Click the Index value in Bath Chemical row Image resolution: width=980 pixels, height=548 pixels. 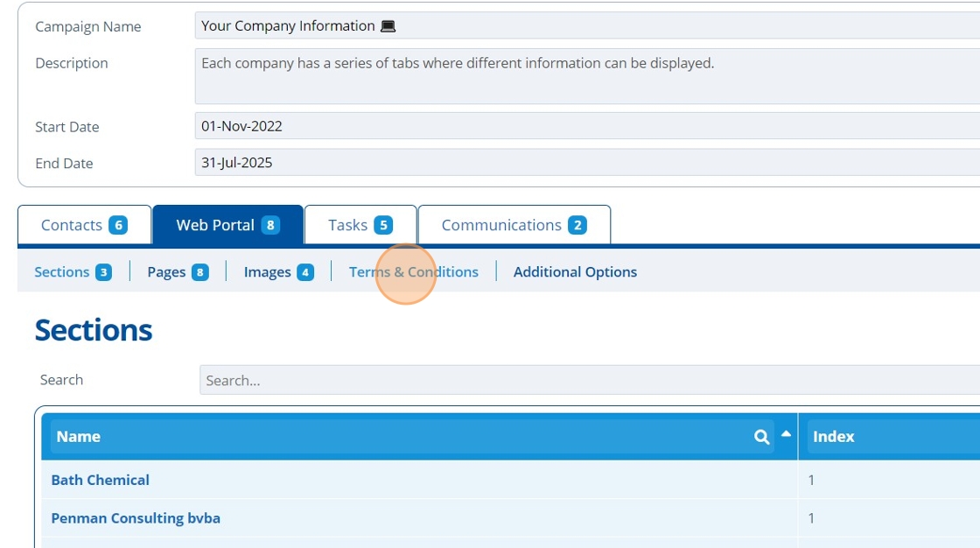tap(811, 480)
